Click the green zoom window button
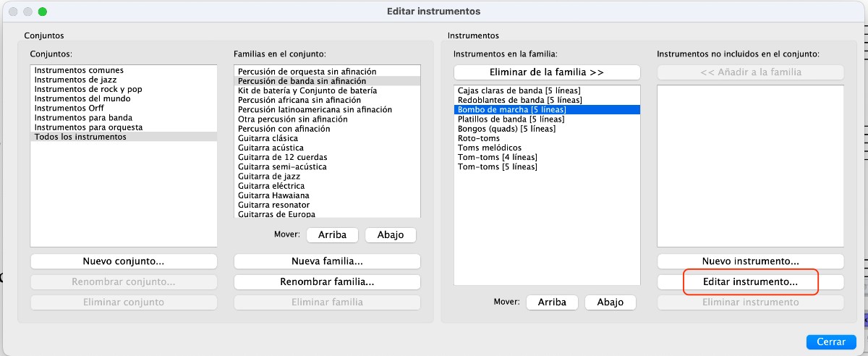 pos(43,12)
